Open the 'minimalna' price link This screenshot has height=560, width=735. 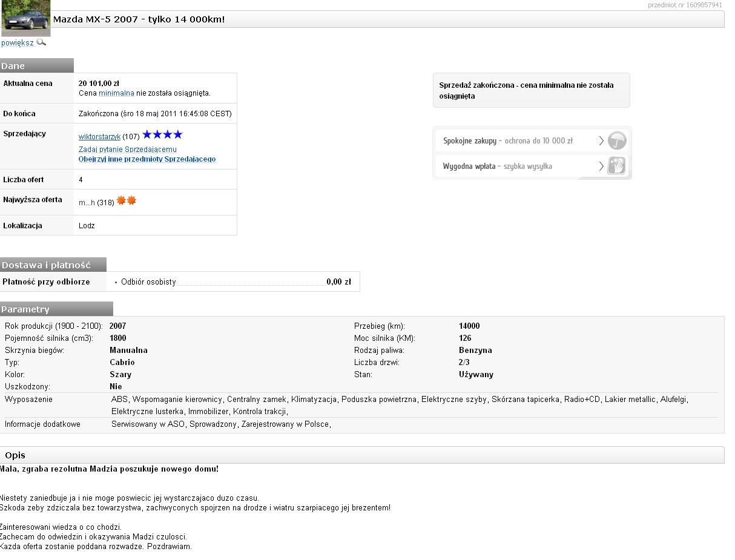(x=116, y=93)
